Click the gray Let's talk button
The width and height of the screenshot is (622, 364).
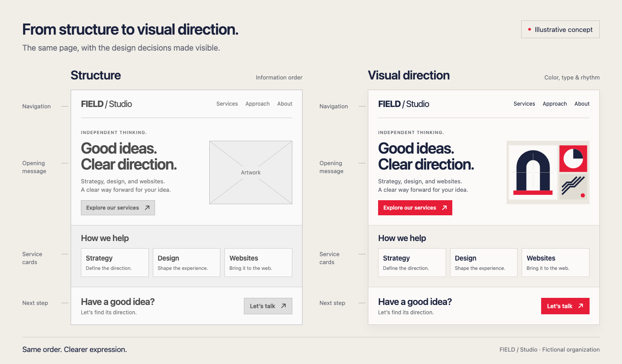click(x=268, y=306)
